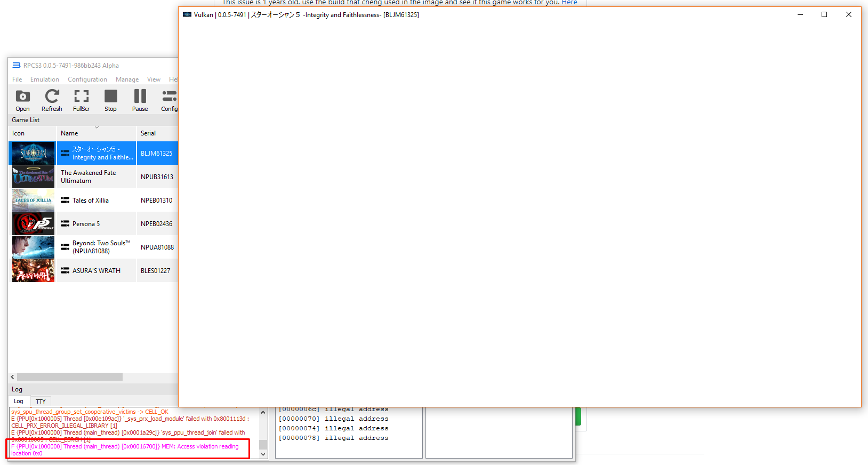This screenshot has height=465, width=868.
Task: Open the Configuration menu
Action: pos(87,79)
